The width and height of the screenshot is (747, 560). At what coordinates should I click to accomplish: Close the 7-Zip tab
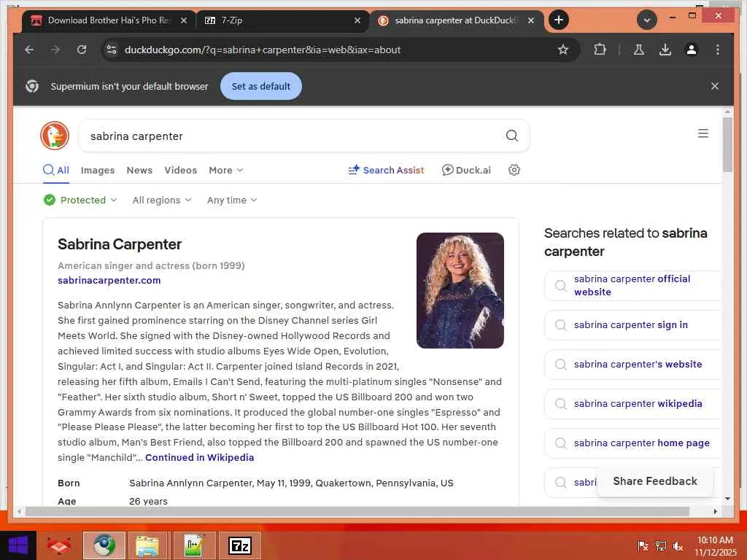357,20
